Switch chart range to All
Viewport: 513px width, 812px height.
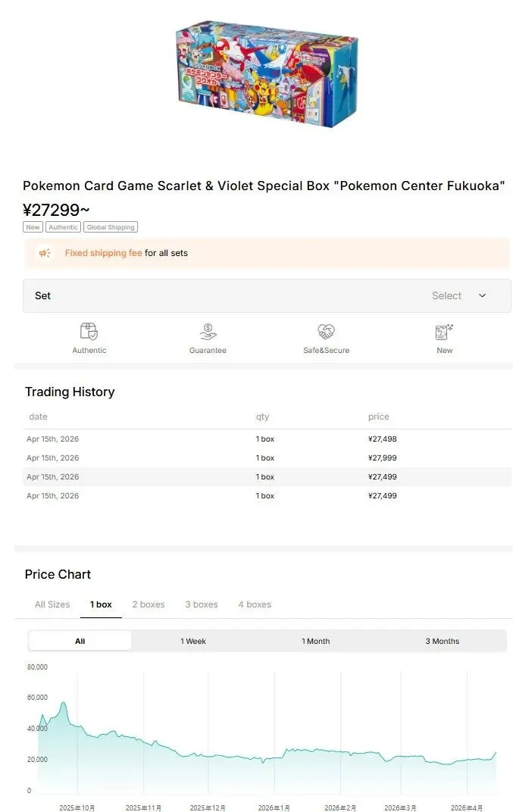pos(80,641)
